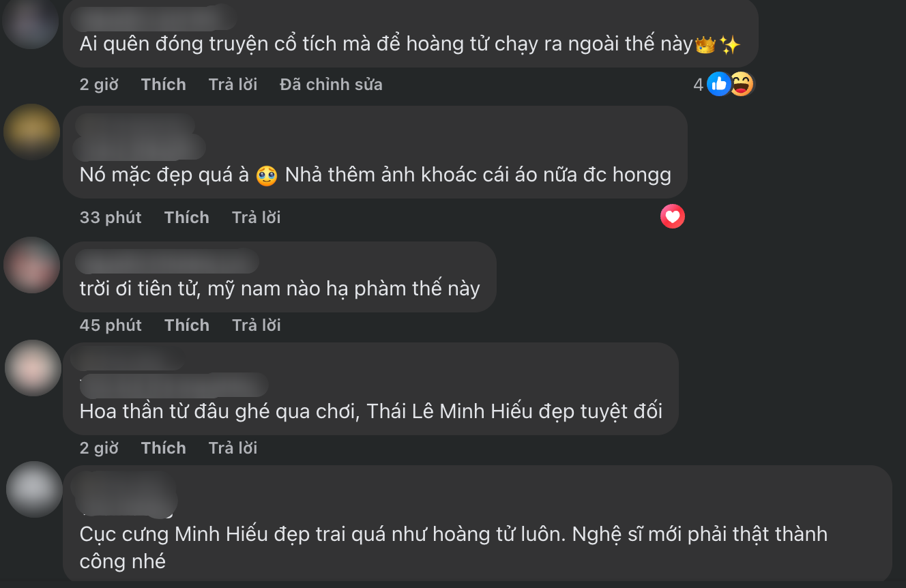Image resolution: width=906 pixels, height=588 pixels.
Task: Click the '4' reaction count on first comment
Action: tap(699, 84)
